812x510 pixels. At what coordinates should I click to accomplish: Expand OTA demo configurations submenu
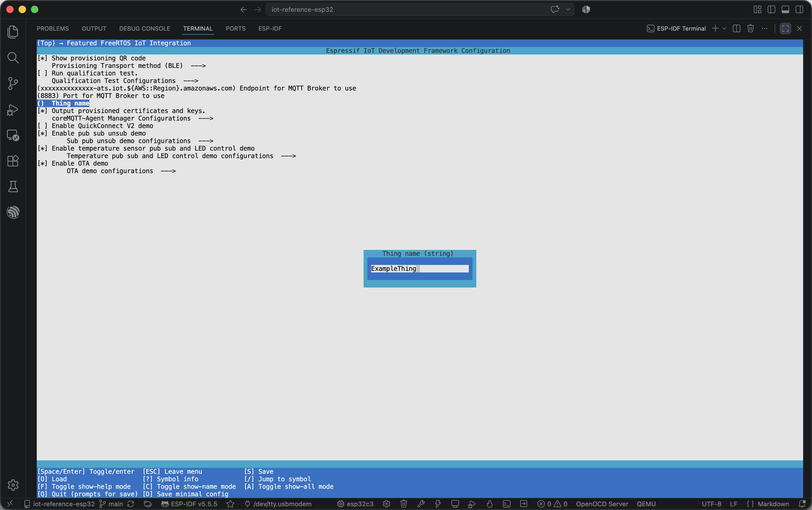click(121, 171)
